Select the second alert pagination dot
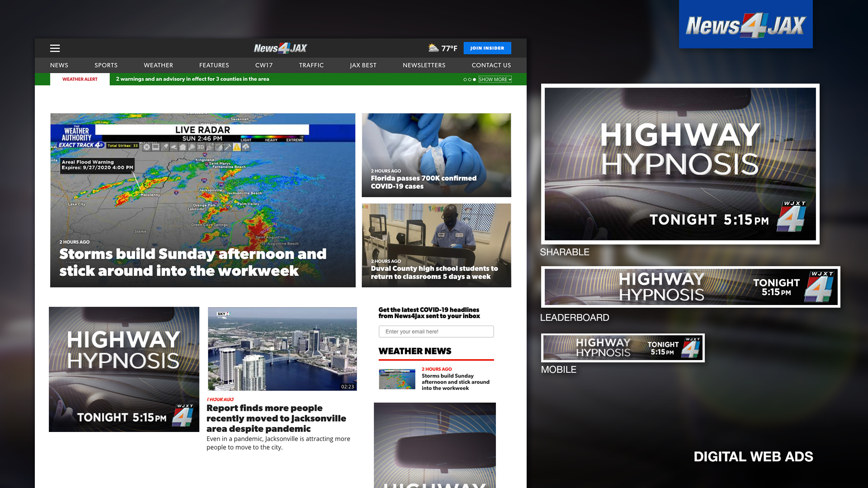This screenshot has width=868, height=488. pyautogui.click(x=470, y=80)
